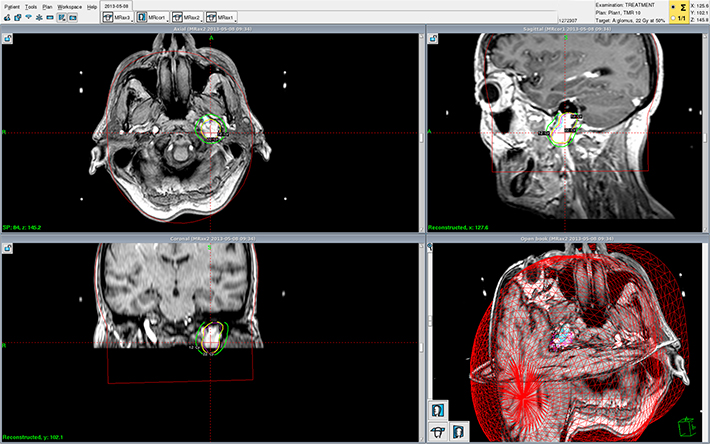The image size is (710, 444).
Task: Select the MRax2 image study button
Action: [x=187, y=18]
